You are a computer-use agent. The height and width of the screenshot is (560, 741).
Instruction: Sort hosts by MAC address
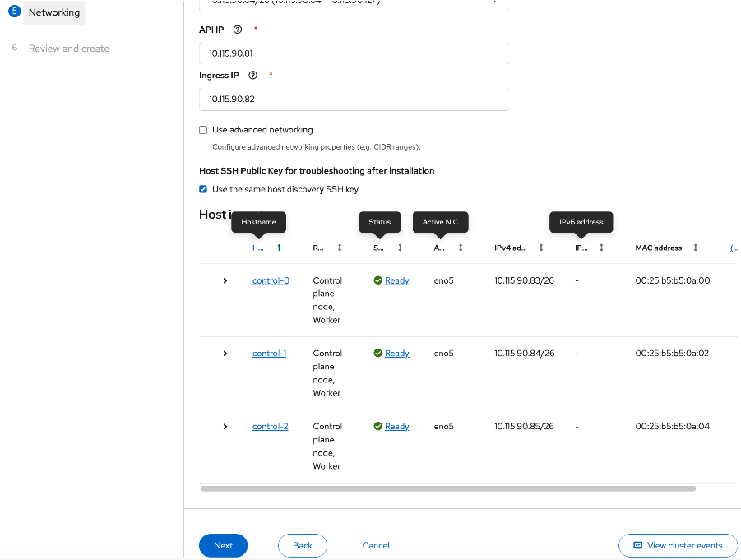point(695,248)
